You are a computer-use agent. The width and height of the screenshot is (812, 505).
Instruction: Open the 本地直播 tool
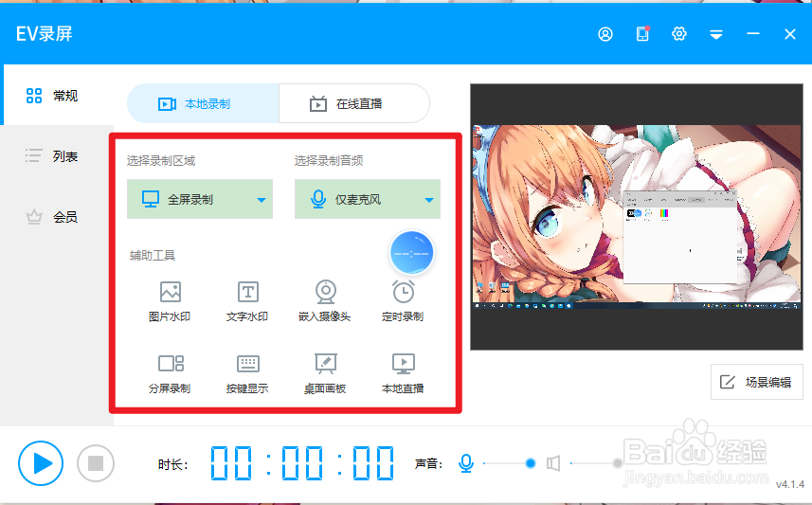click(403, 373)
